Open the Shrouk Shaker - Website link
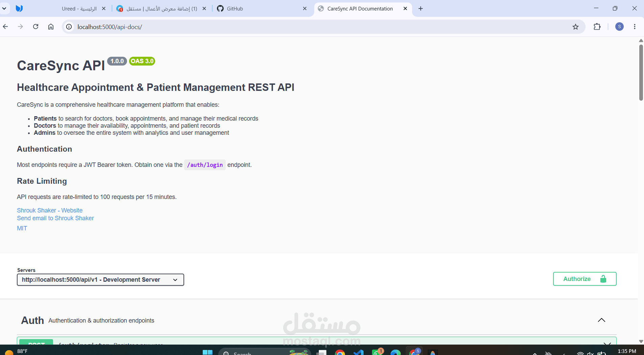Screen dimensions: 644x355 [x=50, y=210]
